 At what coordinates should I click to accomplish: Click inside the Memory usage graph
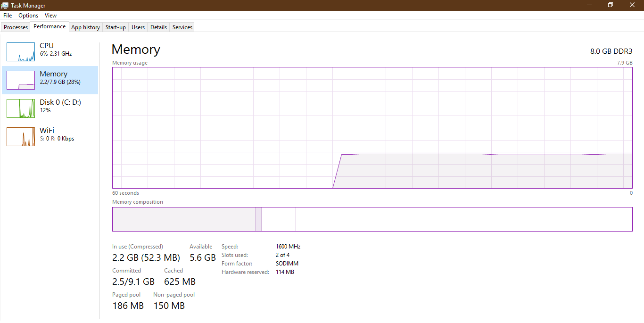372,127
